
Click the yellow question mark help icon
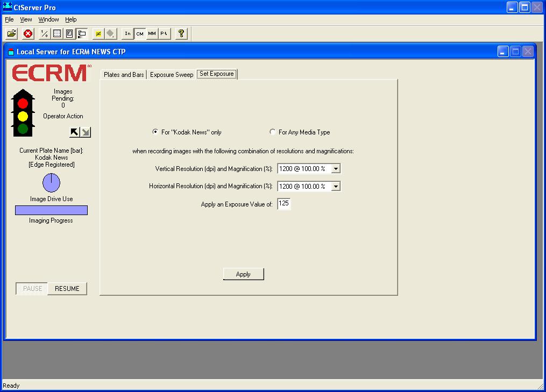[181, 34]
